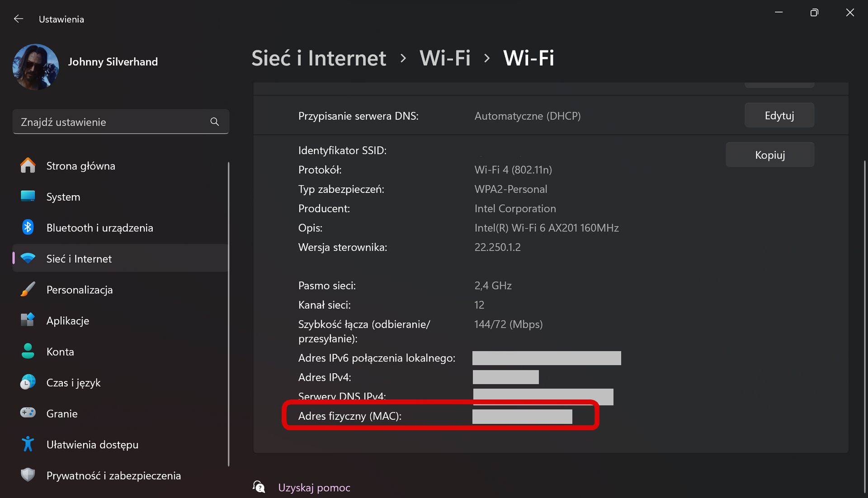Click the back arrow icon
The height and width of the screenshot is (498, 868).
(x=18, y=19)
